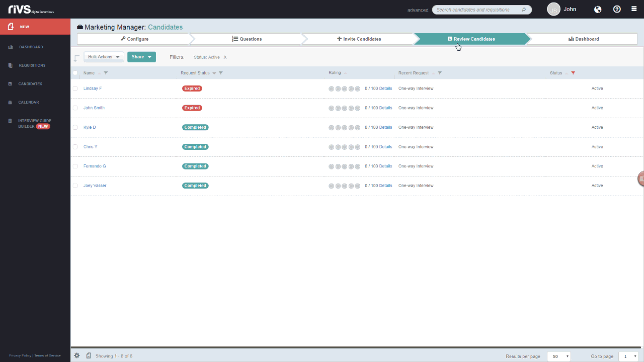Click the Completed badge for Fernando G
Viewport: 644px width, 362px height.
195,166
